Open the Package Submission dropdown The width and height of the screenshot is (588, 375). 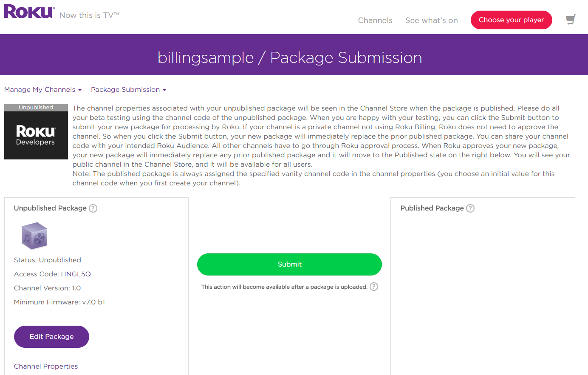tap(128, 90)
